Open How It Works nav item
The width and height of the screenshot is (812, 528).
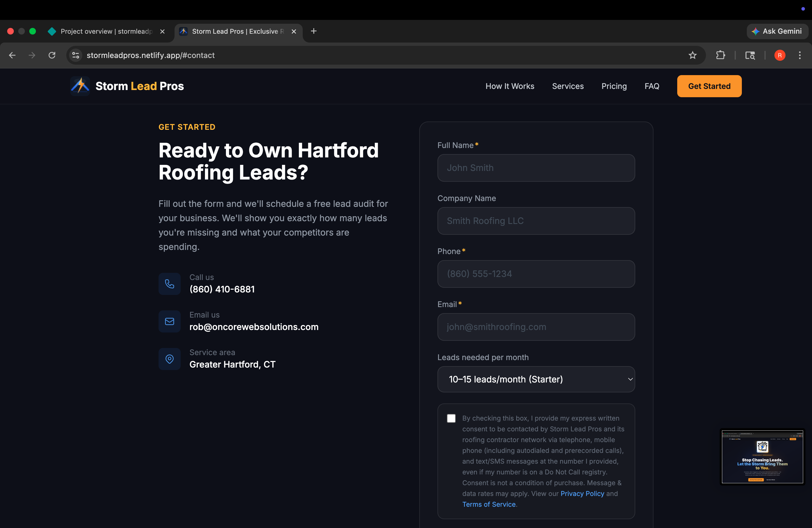510,86
